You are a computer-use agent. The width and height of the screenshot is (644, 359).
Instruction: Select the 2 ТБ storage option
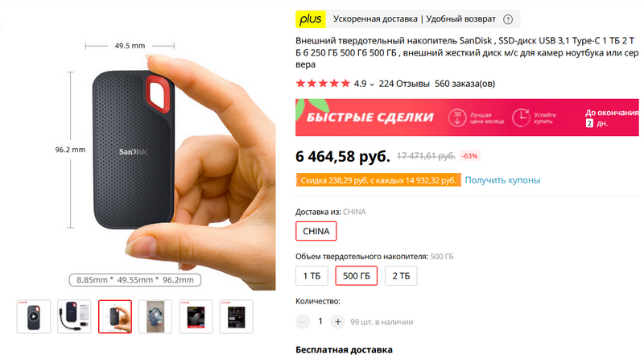(x=401, y=275)
